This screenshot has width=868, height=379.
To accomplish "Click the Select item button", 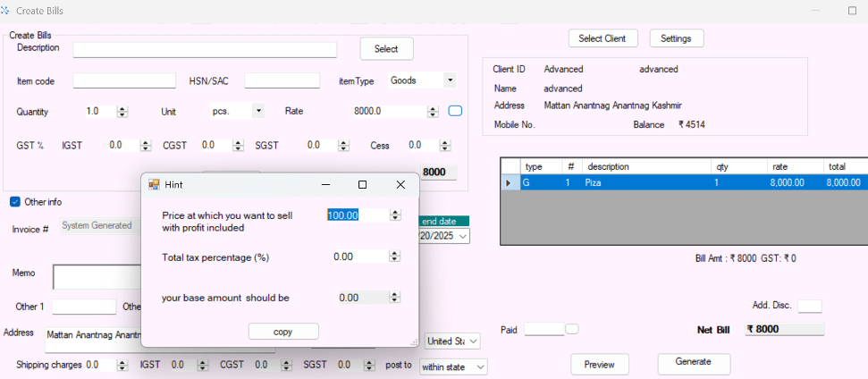I will 386,49.
